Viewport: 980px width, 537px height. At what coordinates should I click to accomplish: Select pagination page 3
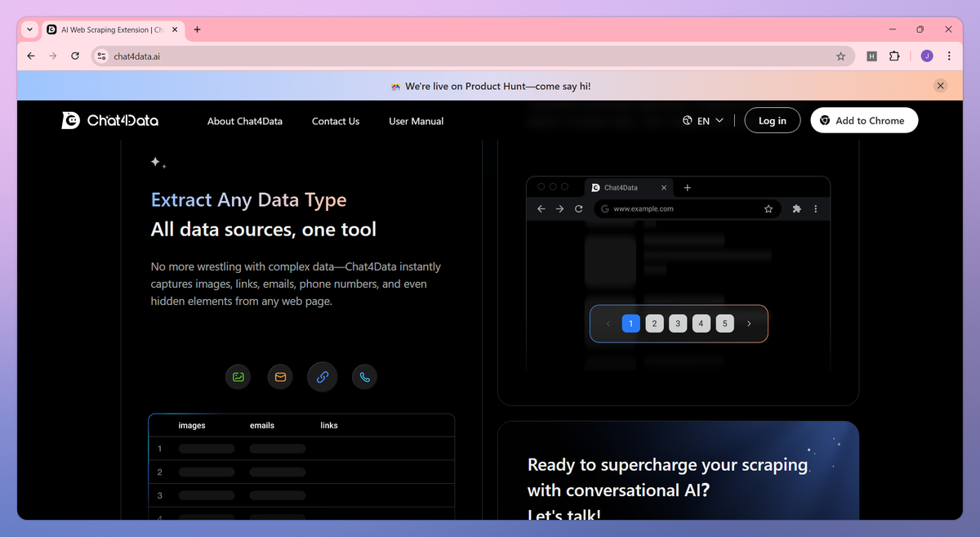[678, 324]
